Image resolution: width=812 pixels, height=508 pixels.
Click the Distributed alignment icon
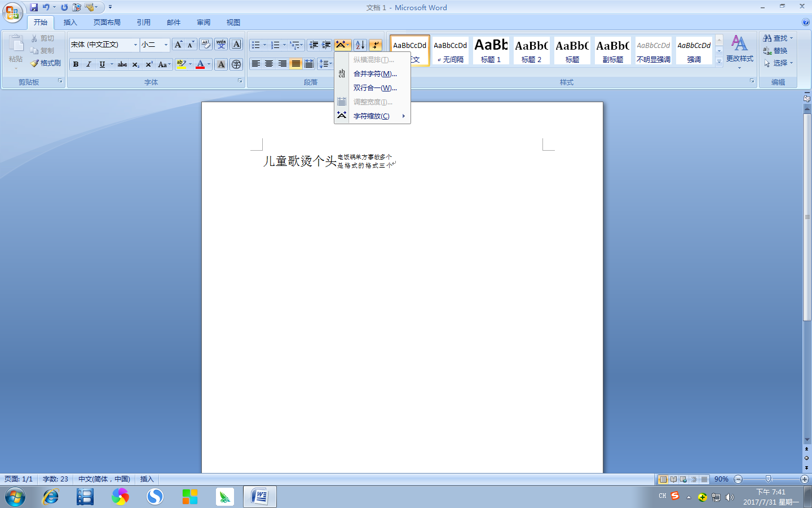(x=309, y=64)
